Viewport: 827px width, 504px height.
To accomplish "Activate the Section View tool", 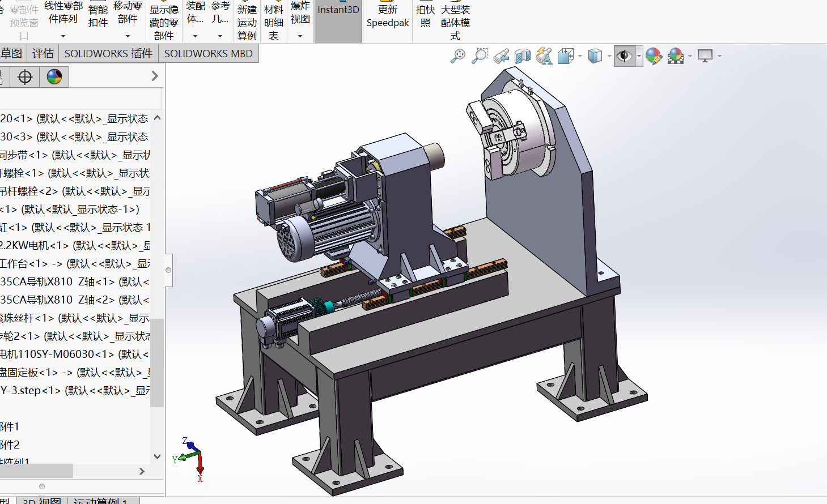I will 523,56.
